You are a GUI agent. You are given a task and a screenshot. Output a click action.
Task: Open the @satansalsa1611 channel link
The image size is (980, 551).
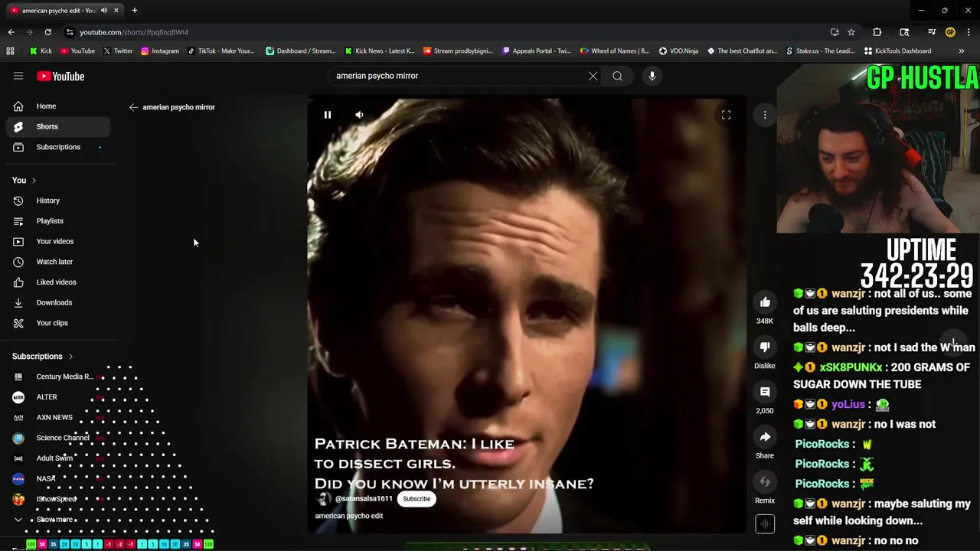364,499
